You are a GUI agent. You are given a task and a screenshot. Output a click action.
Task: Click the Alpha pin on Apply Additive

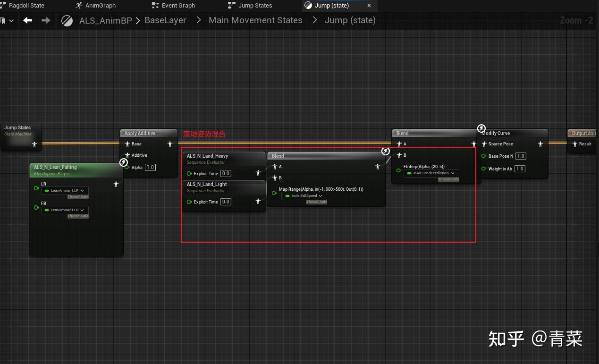coord(127,168)
